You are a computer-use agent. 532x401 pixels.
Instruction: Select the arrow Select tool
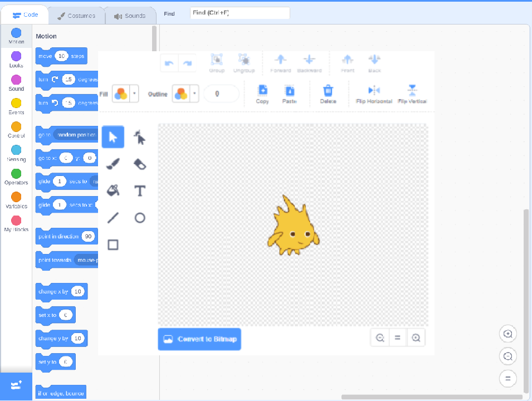(113, 137)
